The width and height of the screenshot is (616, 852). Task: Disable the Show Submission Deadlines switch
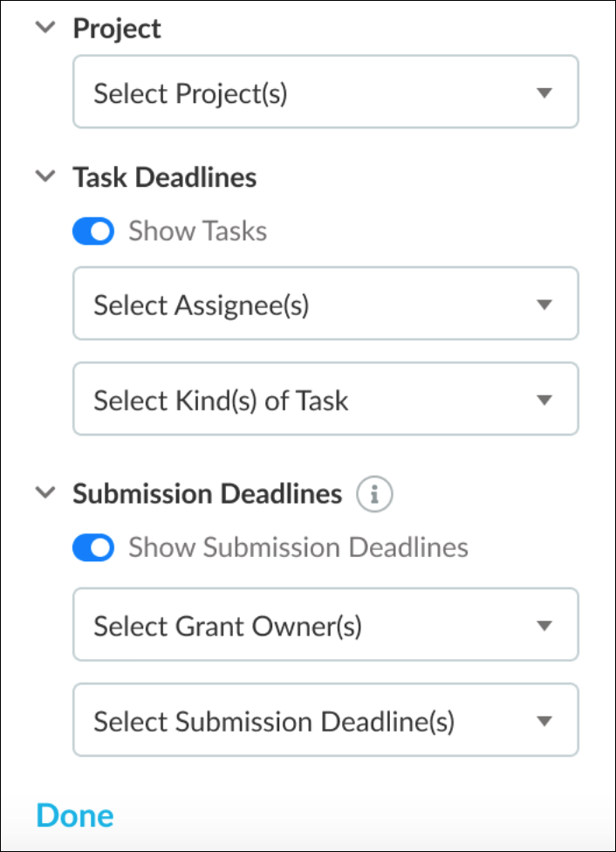coord(92,547)
